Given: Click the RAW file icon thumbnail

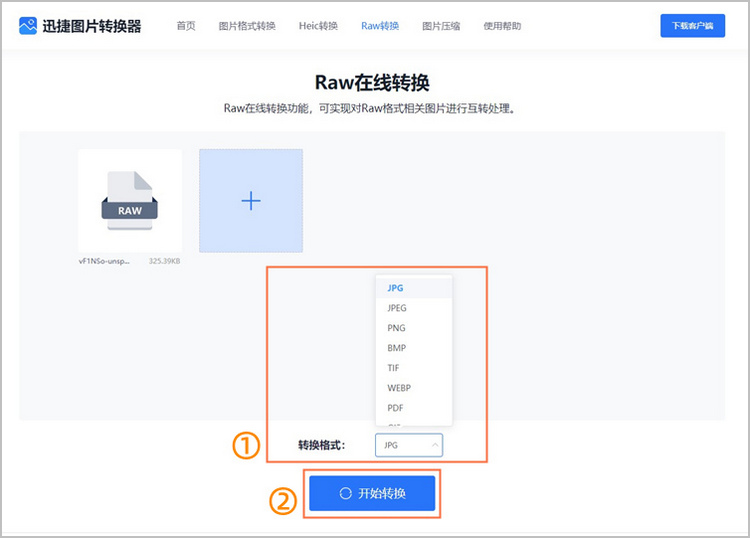Looking at the screenshot, I should coord(130,200).
